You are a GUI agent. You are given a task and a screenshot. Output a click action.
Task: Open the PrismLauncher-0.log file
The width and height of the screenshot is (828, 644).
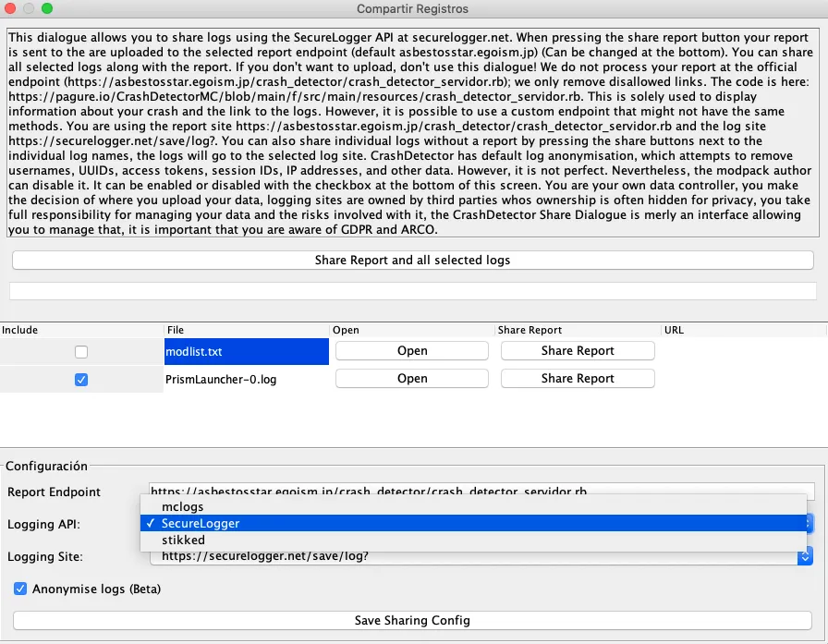click(x=411, y=379)
